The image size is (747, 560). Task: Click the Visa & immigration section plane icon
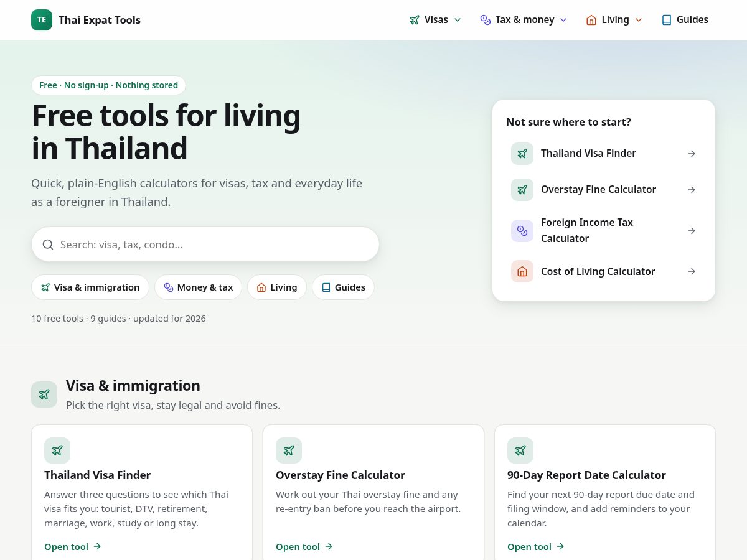(44, 394)
